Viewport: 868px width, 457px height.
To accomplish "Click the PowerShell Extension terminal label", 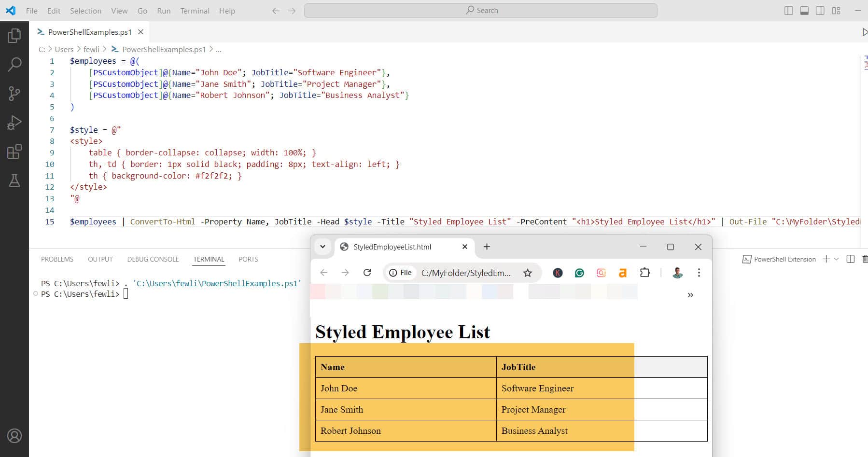I will click(779, 259).
